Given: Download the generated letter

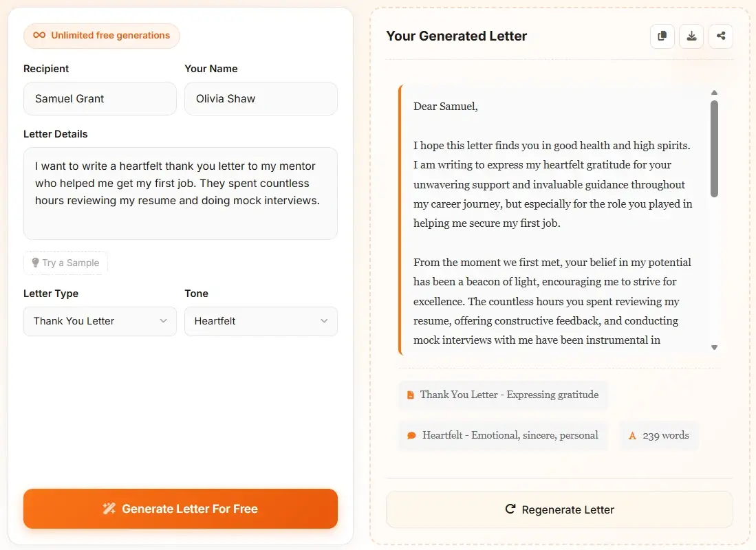Looking at the screenshot, I should (x=691, y=36).
